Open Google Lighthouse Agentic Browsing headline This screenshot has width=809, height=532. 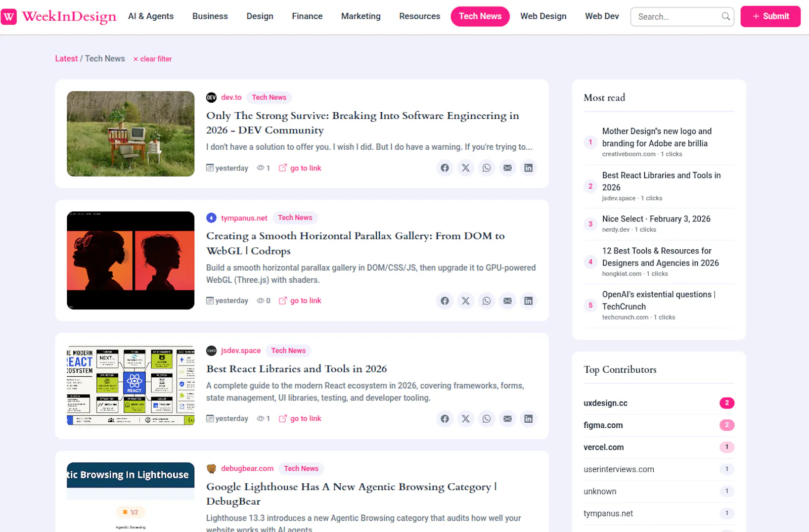[x=351, y=494]
